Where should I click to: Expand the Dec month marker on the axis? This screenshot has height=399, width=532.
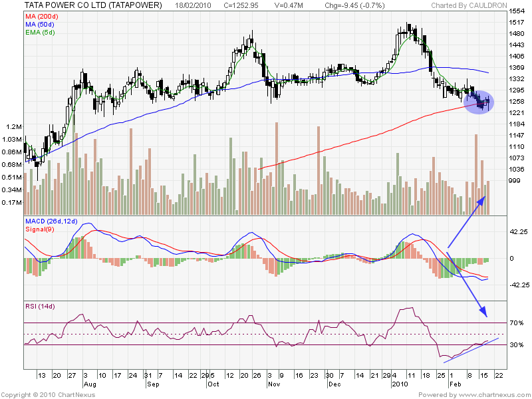coord(333,384)
